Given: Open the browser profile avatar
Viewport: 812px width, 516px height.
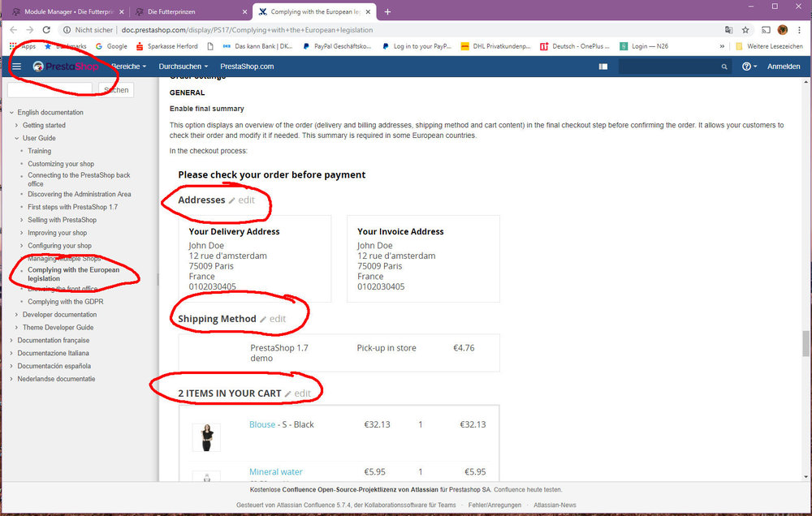Looking at the screenshot, I should [x=781, y=29].
